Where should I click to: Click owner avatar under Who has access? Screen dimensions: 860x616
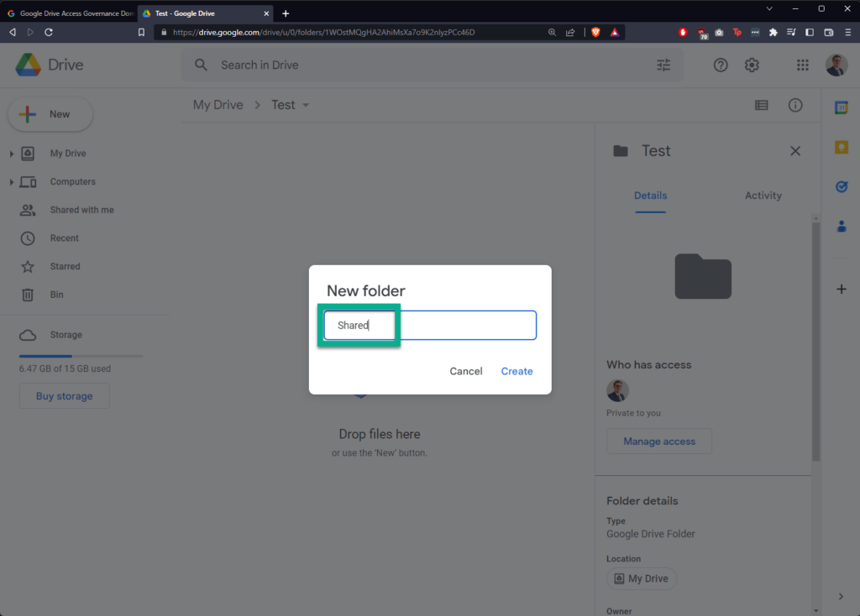617,390
